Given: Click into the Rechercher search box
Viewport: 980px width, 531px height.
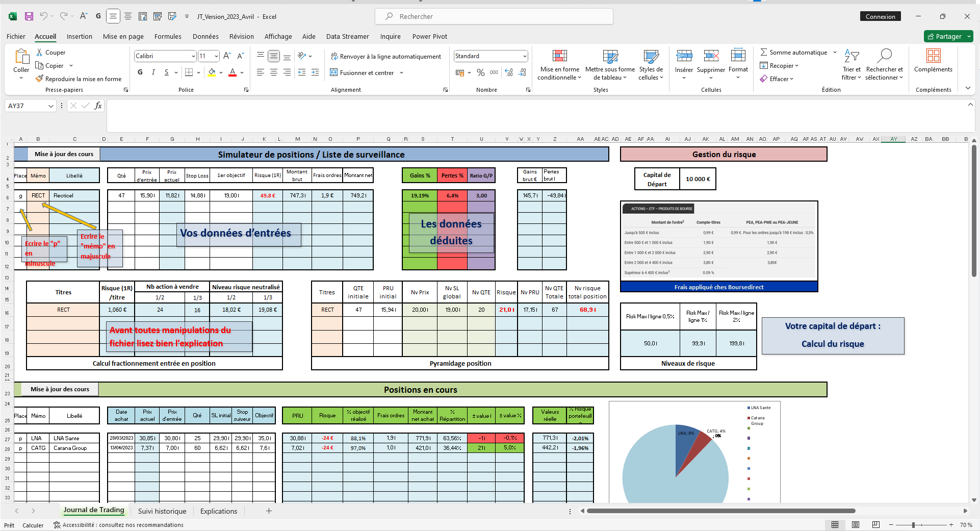Looking at the screenshot, I should pos(494,16).
